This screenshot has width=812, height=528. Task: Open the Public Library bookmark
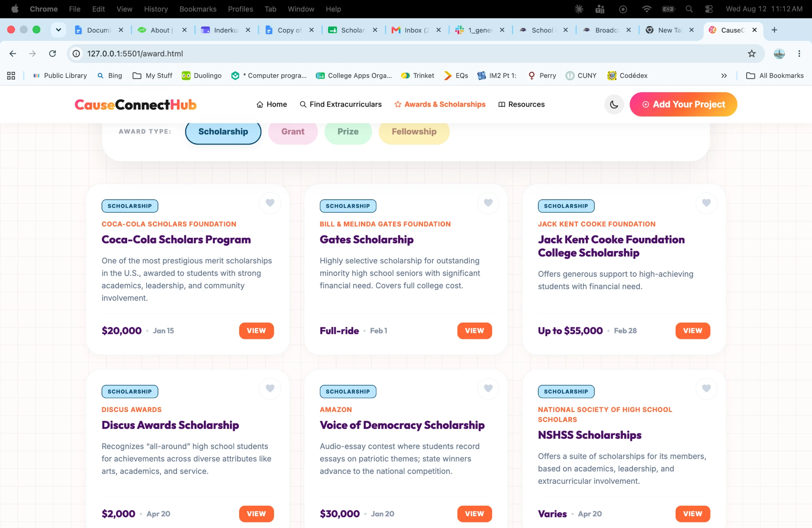(60, 75)
